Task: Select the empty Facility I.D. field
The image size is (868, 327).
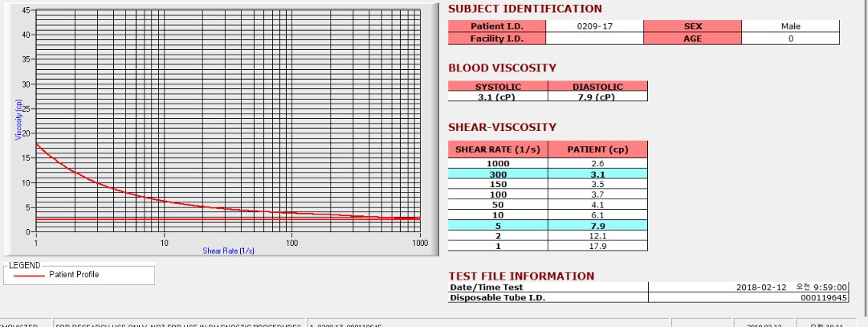Action: (594, 39)
